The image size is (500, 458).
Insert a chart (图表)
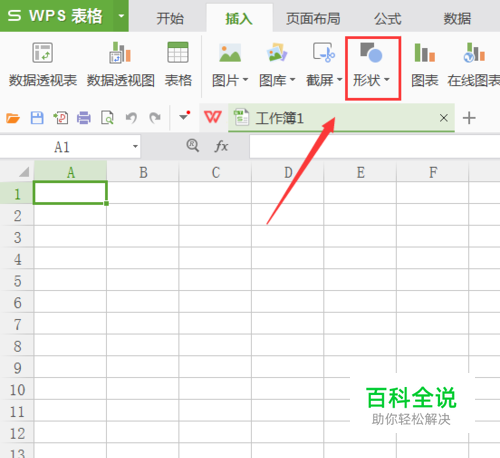pyautogui.click(x=425, y=65)
